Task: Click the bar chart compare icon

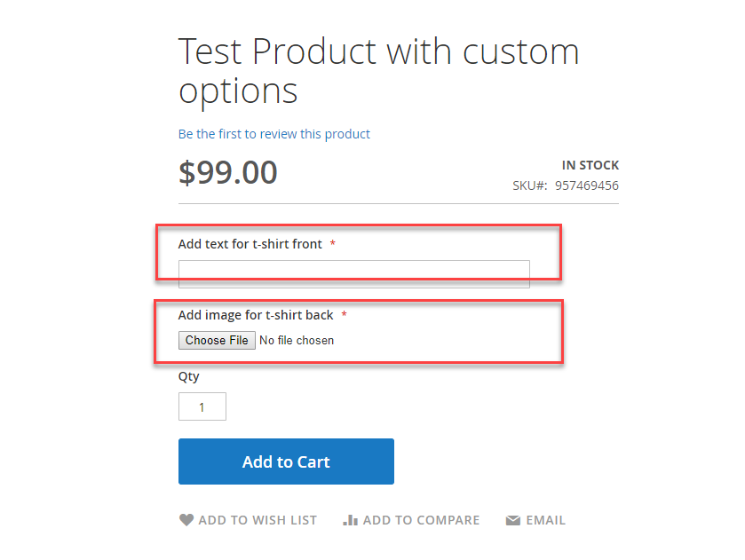Action: pos(350,521)
